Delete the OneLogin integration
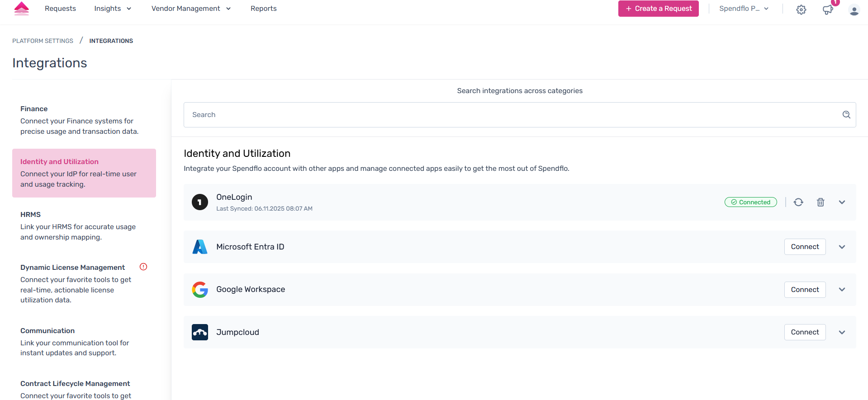 click(x=821, y=202)
